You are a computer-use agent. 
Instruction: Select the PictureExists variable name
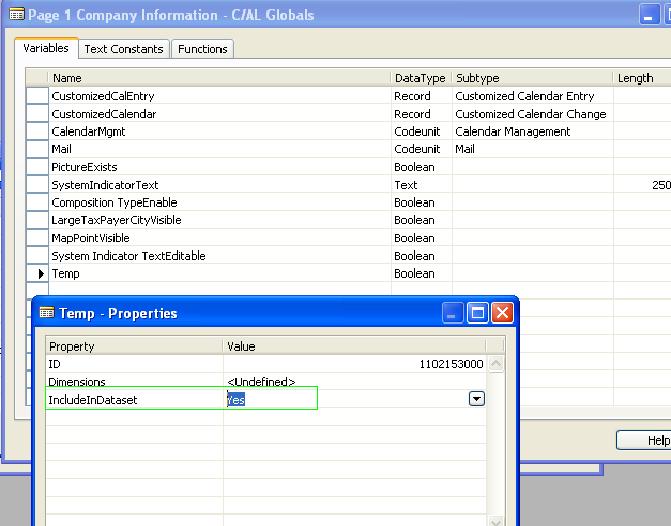point(84,167)
